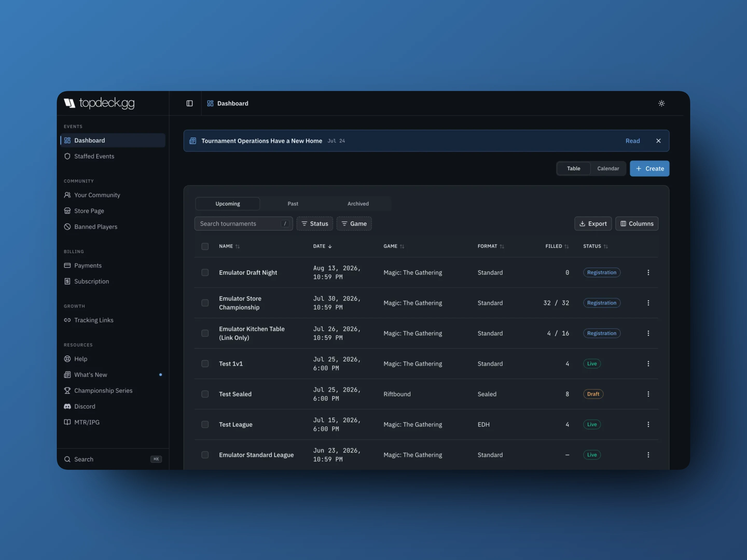Viewport: 747px width, 560px height.
Task: Open row actions for Test League
Action: point(648,424)
